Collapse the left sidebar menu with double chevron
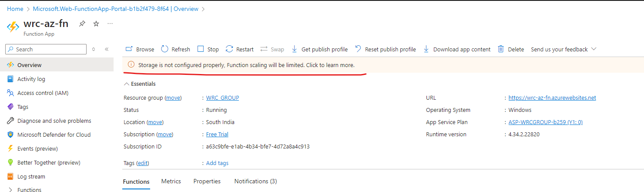644x192 pixels. click(107, 49)
